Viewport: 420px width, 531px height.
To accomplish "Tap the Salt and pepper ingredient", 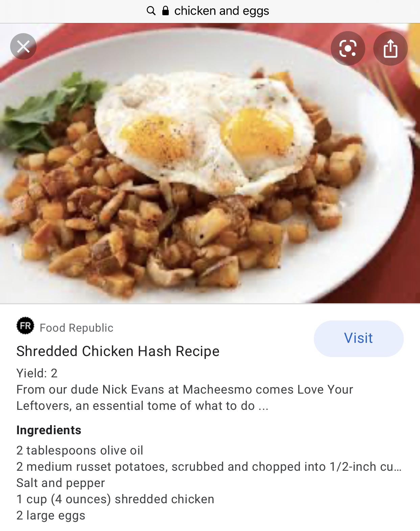I will (61, 483).
